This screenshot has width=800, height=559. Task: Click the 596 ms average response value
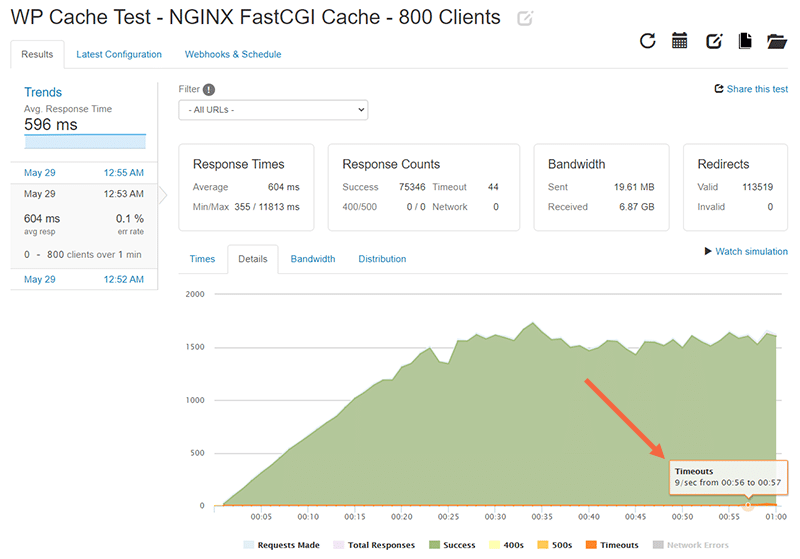pyautogui.click(x=51, y=124)
